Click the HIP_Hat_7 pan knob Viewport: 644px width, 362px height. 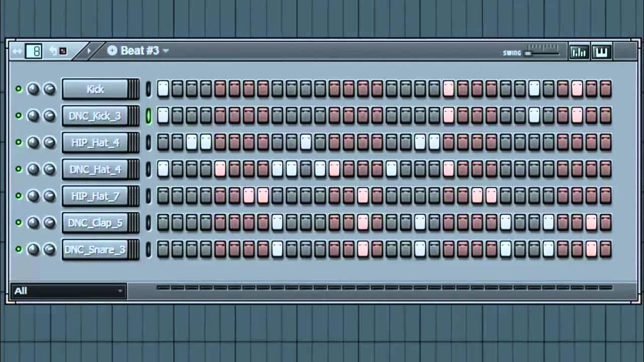tap(33, 196)
